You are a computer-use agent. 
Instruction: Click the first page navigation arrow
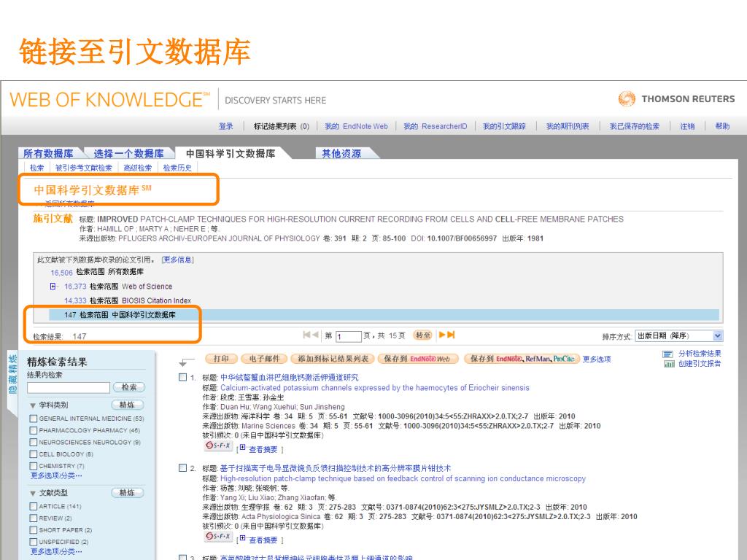(x=307, y=335)
